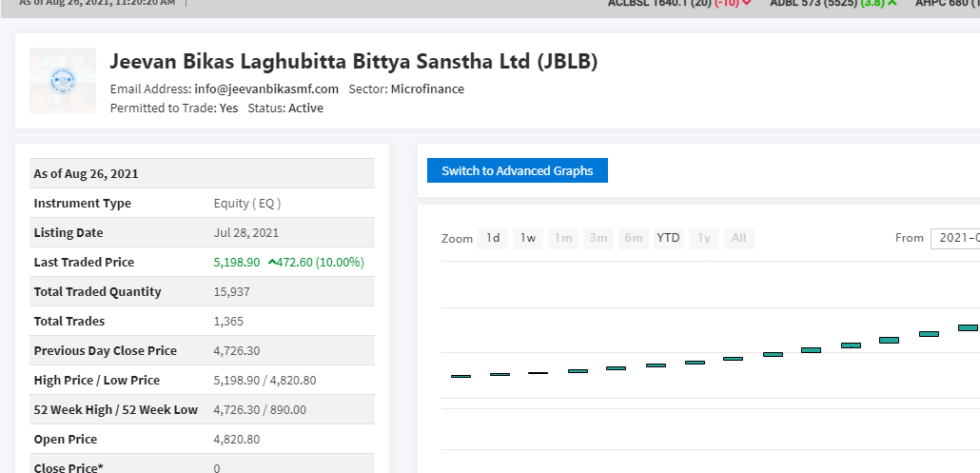Click the Total Traded Quantity value 15,937
The height and width of the screenshot is (473, 980).
(x=231, y=292)
